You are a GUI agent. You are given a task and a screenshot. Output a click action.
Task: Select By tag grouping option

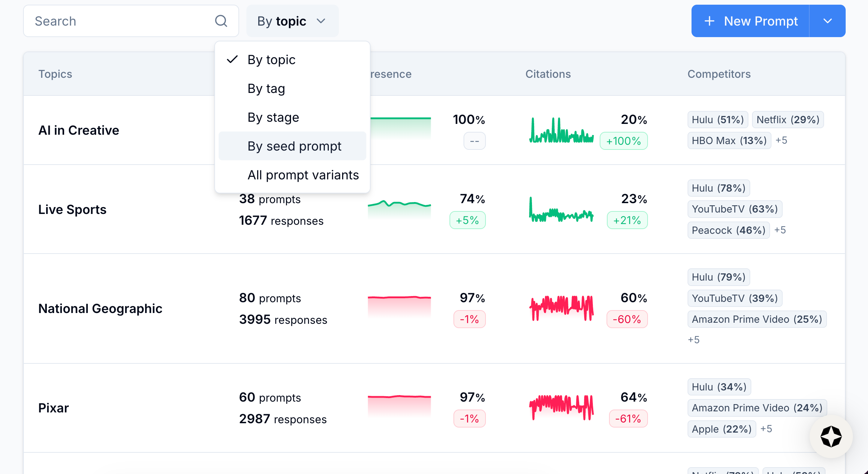point(266,88)
